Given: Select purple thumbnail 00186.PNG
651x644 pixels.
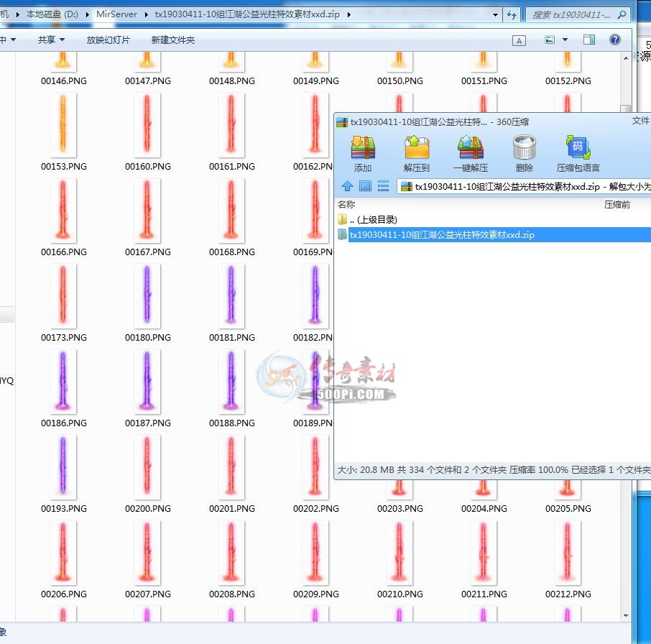Looking at the screenshot, I should (63, 381).
